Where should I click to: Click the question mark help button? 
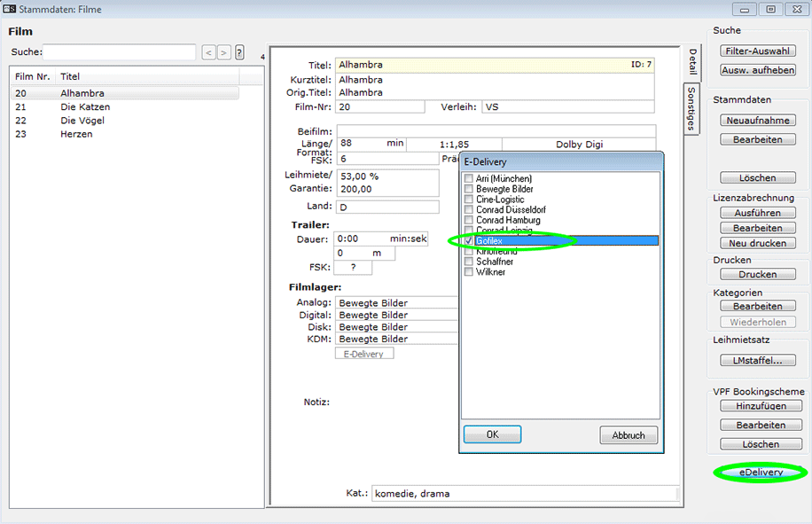tap(239, 53)
